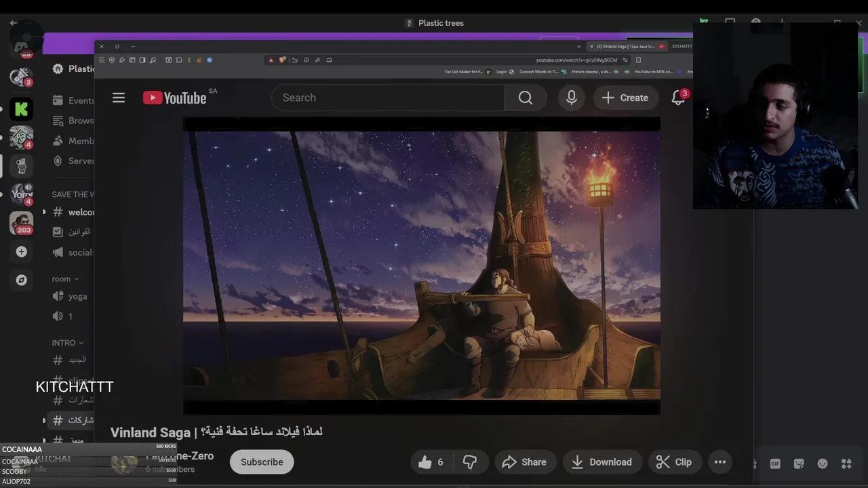Add a server in Discord sidebar
The height and width of the screenshot is (488, 868).
click(22, 251)
